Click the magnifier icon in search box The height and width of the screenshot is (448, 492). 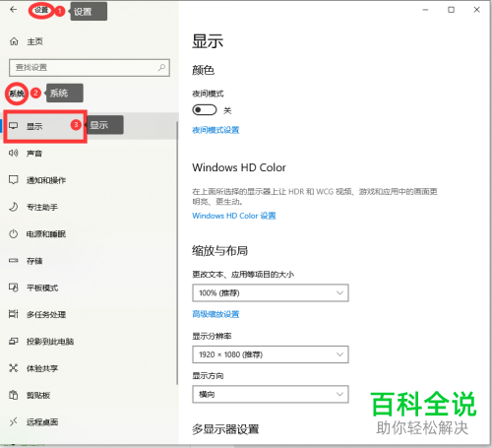(x=161, y=68)
